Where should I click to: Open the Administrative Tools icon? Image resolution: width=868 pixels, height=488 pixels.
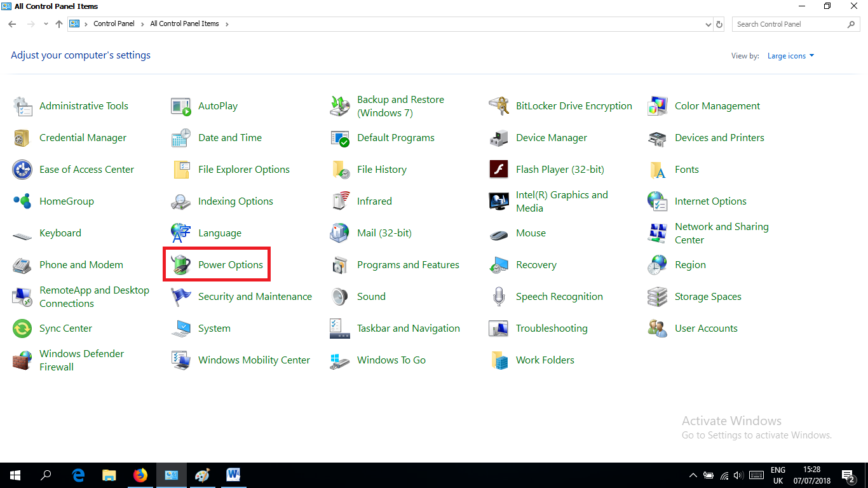click(22, 106)
